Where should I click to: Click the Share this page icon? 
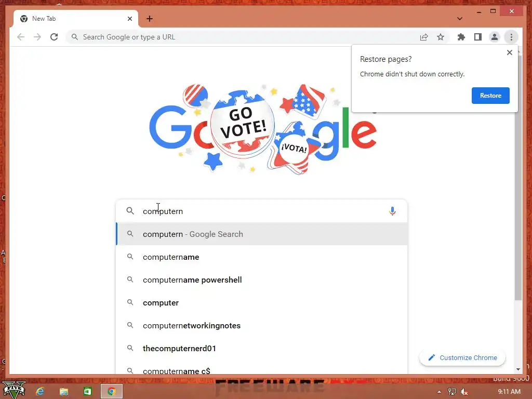point(424,37)
